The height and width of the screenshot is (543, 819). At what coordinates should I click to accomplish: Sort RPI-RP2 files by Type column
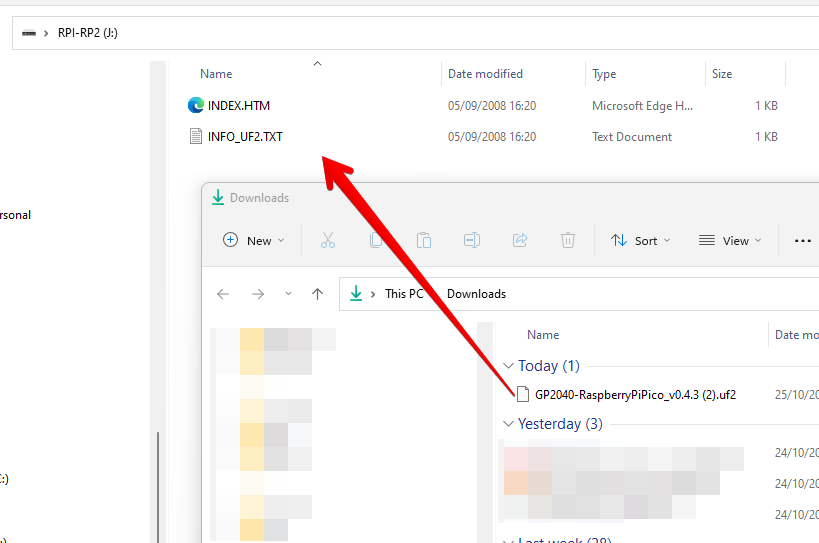point(604,74)
